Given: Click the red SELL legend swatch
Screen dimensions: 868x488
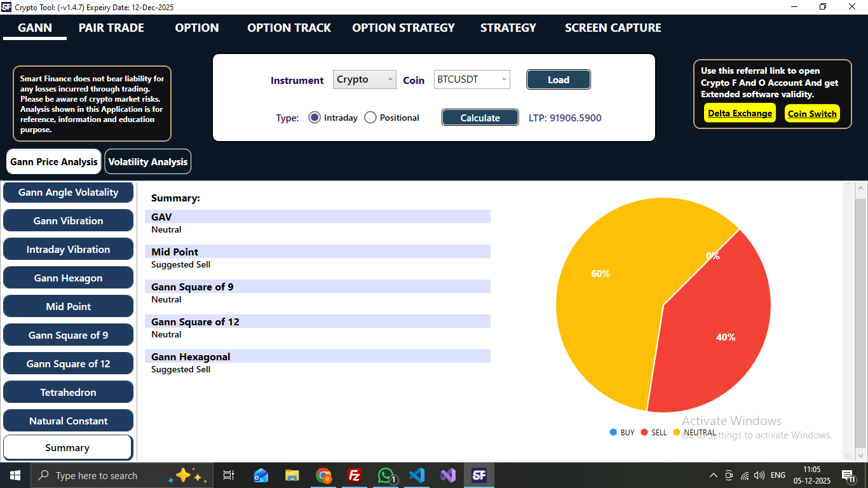Looking at the screenshot, I should pyautogui.click(x=644, y=432).
